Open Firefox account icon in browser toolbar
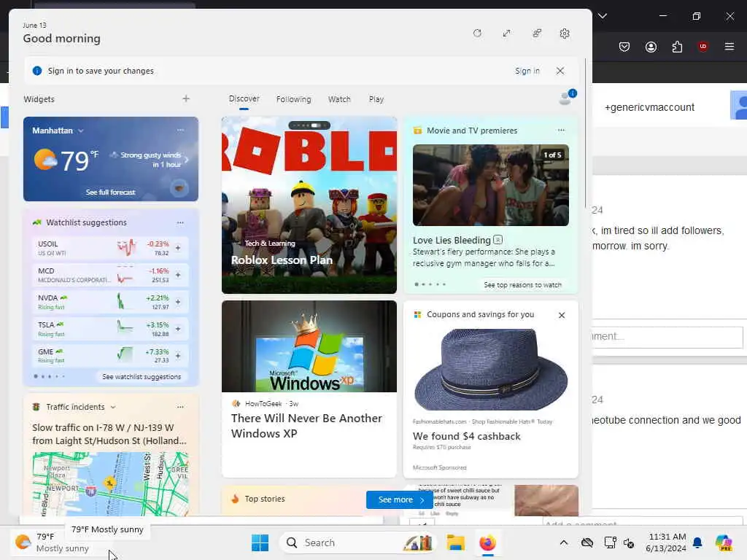This screenshot has height=560, width=747. (x=651, y=47)
